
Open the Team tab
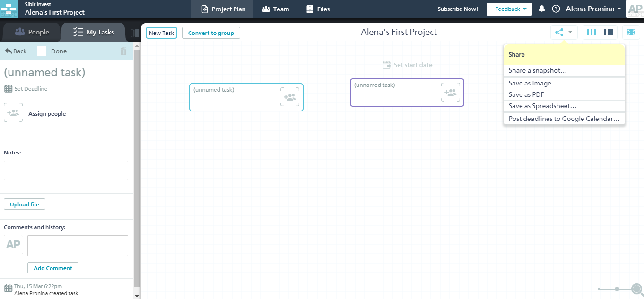click(x=275, y=9)
